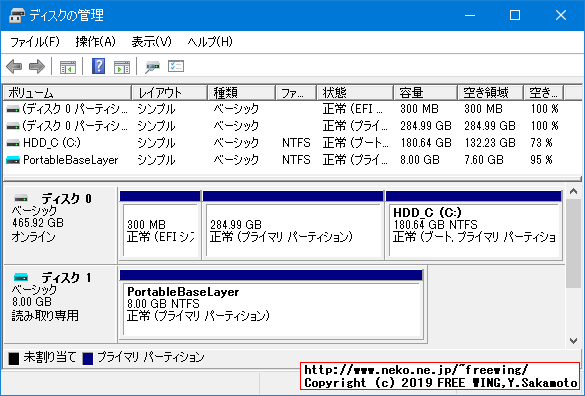
Task: Select the 300 MB EFI partition block
Action: tap(160, 225)
